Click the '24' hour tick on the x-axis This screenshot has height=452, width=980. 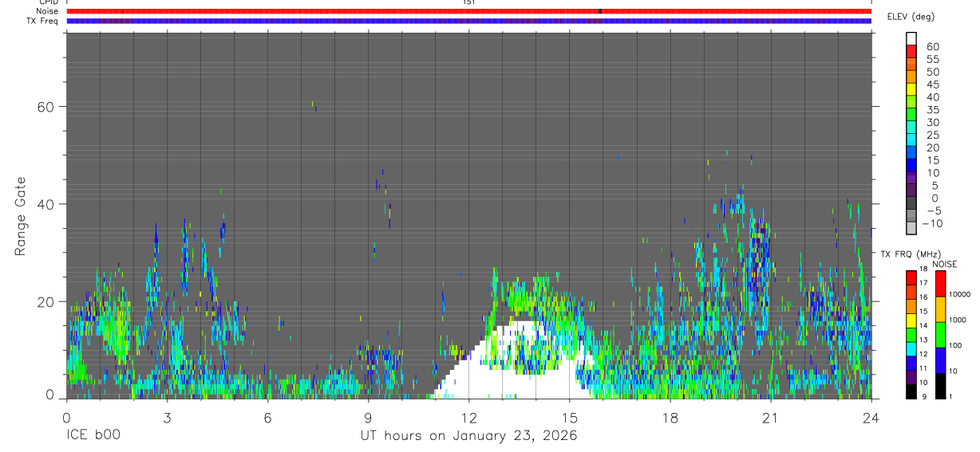click(x=871, y=417)
